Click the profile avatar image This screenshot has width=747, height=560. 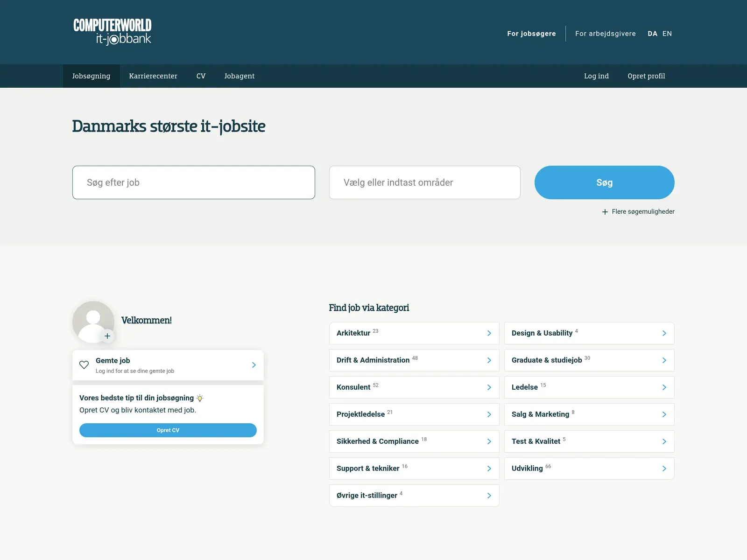pos(93,322)
